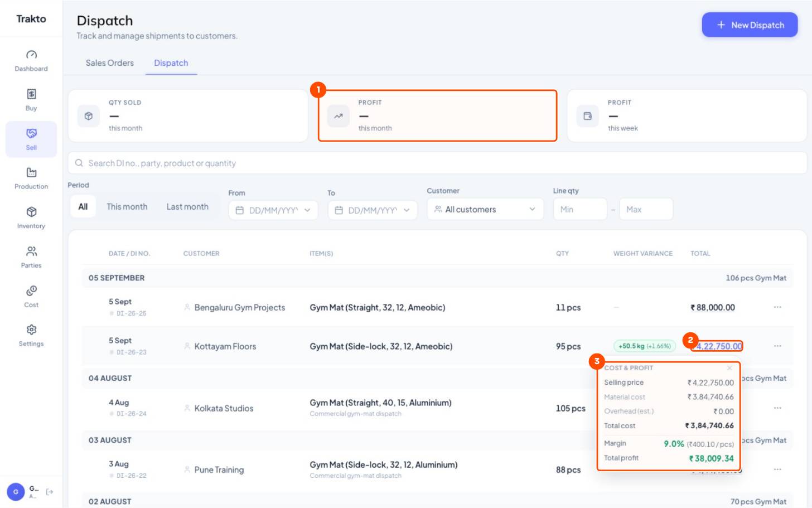Click the Trakto logo
Image resolution: width=812 pixels, height=508 pixels.
[31, 19]
